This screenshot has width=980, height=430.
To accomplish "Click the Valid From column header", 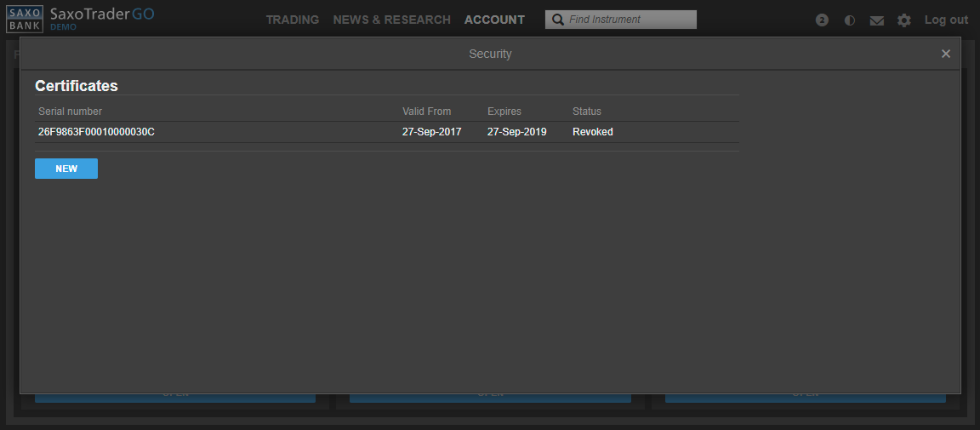I will coord(426,112).
